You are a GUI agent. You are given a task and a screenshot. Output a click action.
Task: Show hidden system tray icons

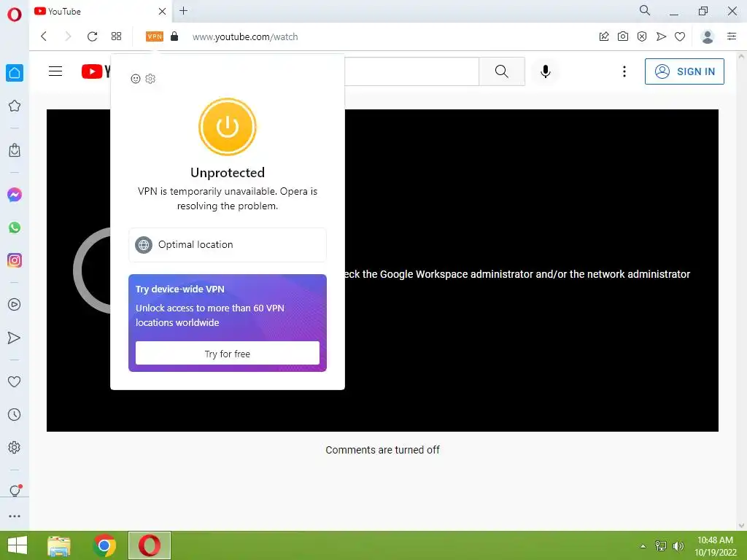point(643,546)
